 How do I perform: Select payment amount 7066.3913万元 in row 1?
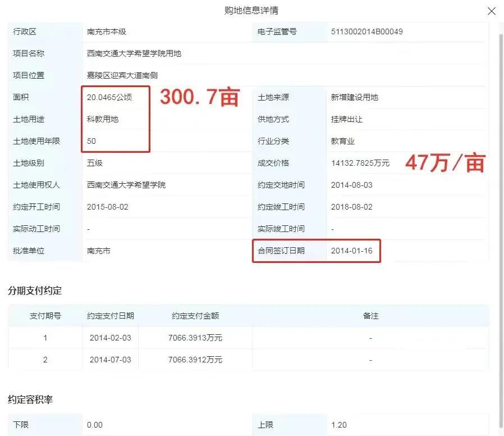[195, 338]
